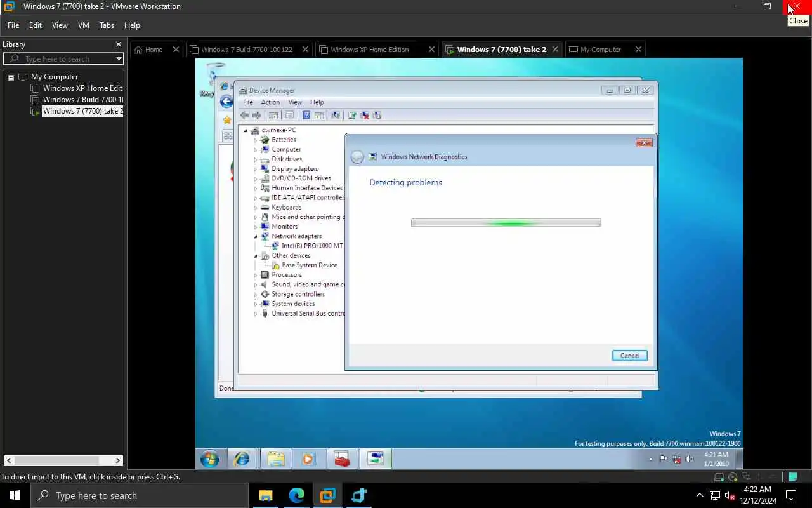Click the host taskbar search box
The width and height of the screenshot is (812, 508).
tap(140, 495)
